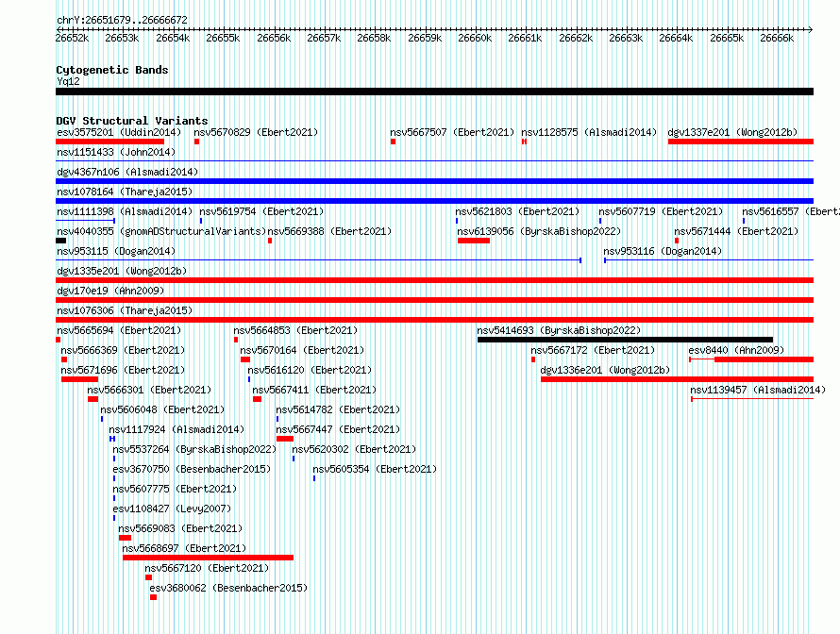Click the Cytogenetic Bands track title
Viewport: 840px width, 634px height.
[x=112, y=70]
